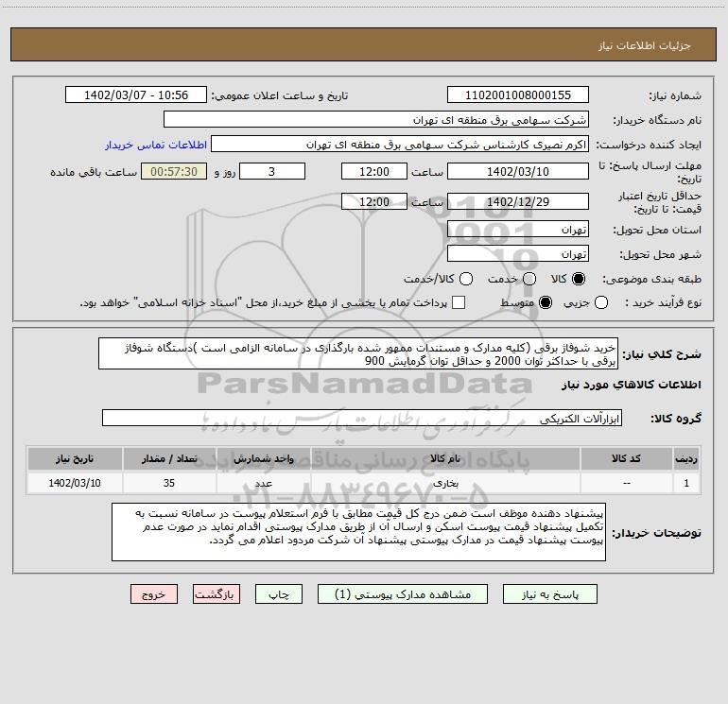Click the price validity date 1402/12/29 field
Screen dimensions: 728x704
pos(518,201)
